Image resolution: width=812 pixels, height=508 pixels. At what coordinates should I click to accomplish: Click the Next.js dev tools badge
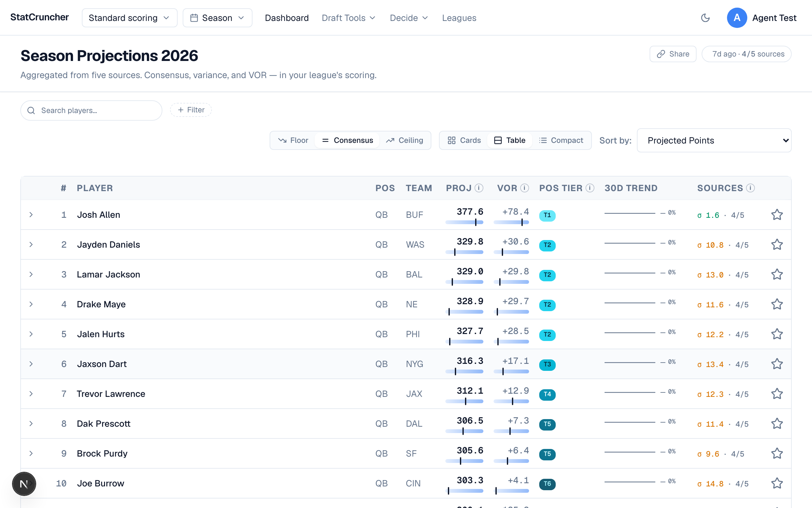[x=24, y=484]
